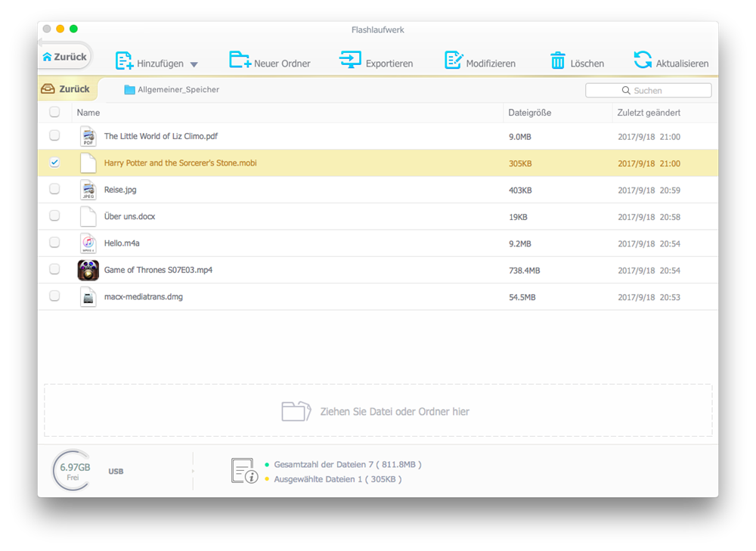Click the Modifizieren edit icon

coord(454,60)
